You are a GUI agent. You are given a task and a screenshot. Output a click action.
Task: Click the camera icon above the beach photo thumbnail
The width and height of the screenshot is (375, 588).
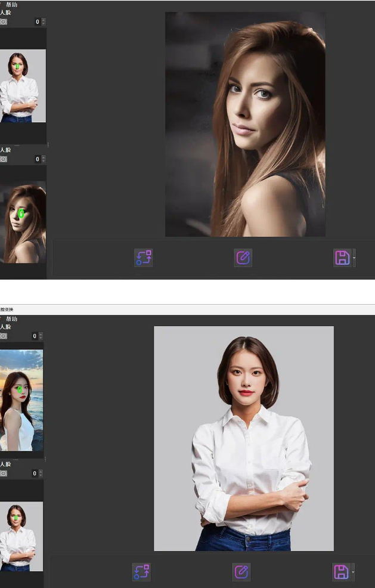4,336
